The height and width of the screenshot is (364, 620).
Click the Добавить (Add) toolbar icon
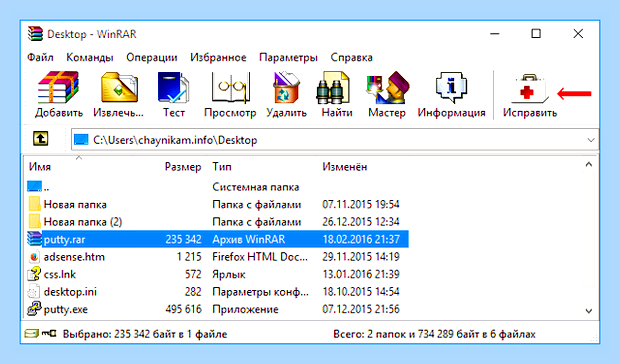click(59, 87)
